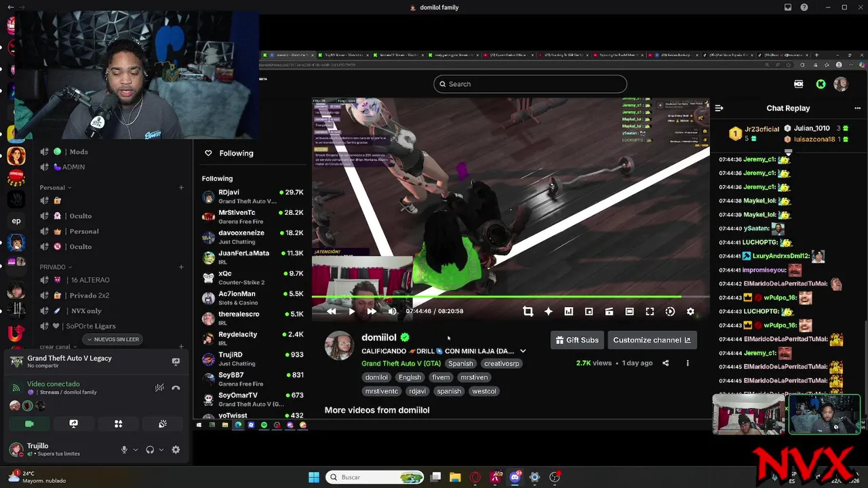
Task: Open Windows Start menu
Action: click(x=314, y=477)
